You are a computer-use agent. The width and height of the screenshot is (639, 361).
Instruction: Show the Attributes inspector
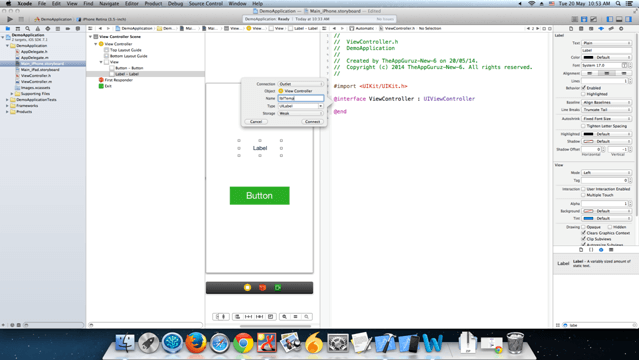601,29
